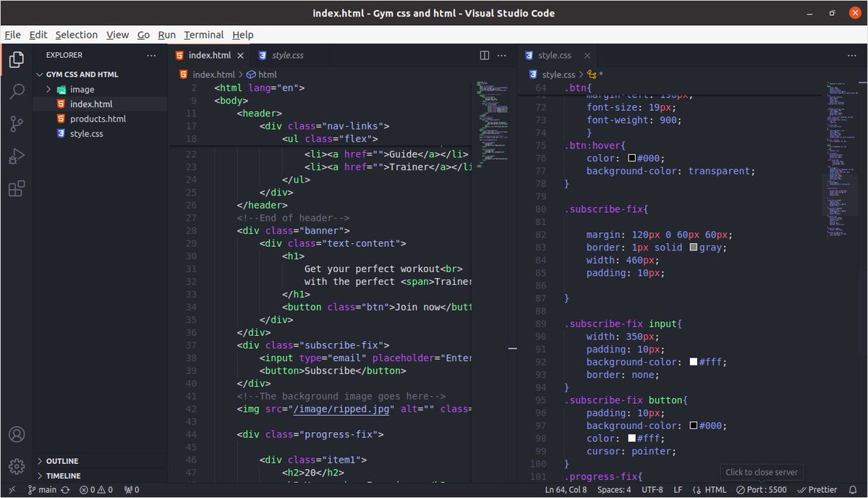Open the Source Control view

tap(16, 124)
